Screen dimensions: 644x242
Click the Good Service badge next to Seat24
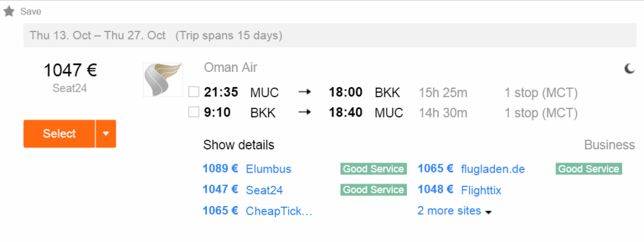[374, 190]
